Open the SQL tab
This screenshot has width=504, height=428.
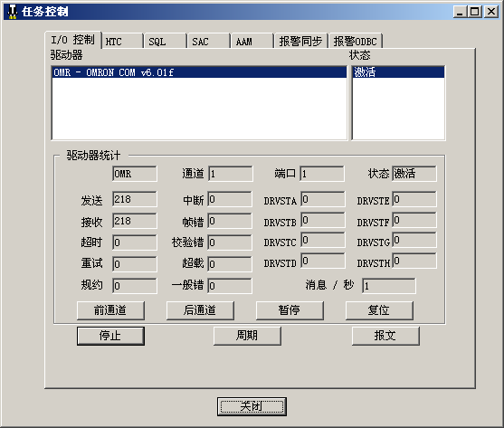coord(166,41)
